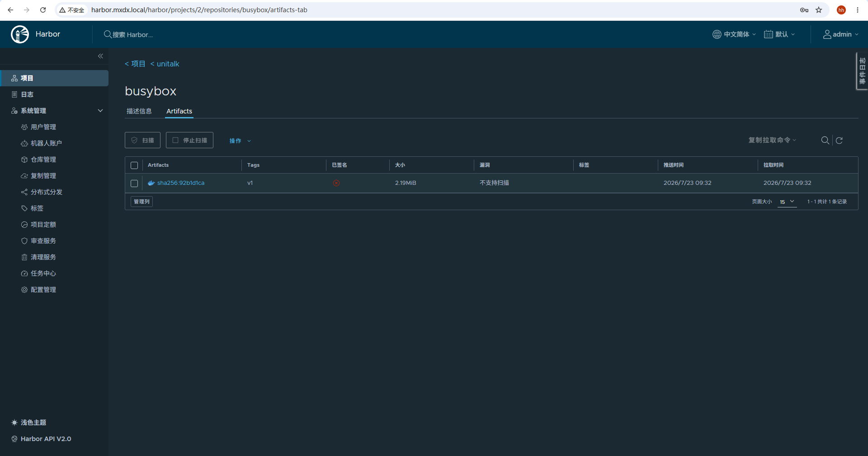Focus the 搜索 Harbor search field
The width and height of the screenshot is (868, 456).
click(x=133, y=35)
